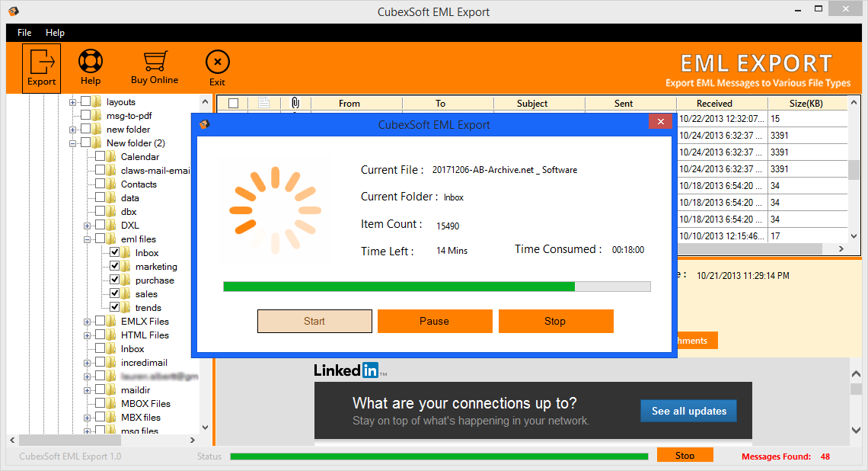Uncheck the Inbox folder under eml files
This screenshot has width=868, height=471.
point(114,252)
